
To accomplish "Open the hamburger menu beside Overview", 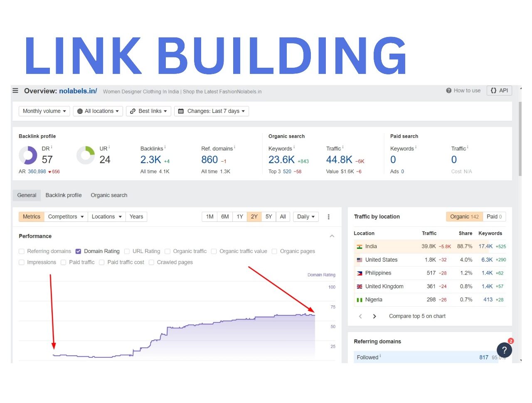I will tap(15, 91).
